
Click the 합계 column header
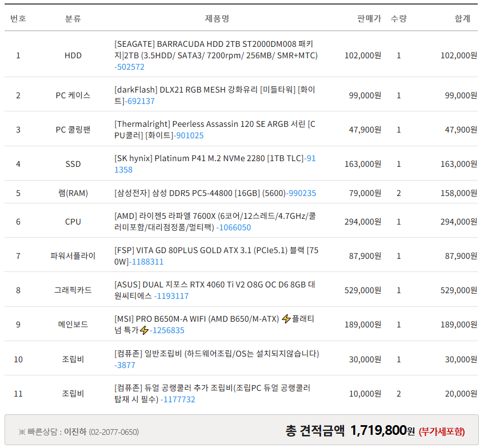point(462,19)
